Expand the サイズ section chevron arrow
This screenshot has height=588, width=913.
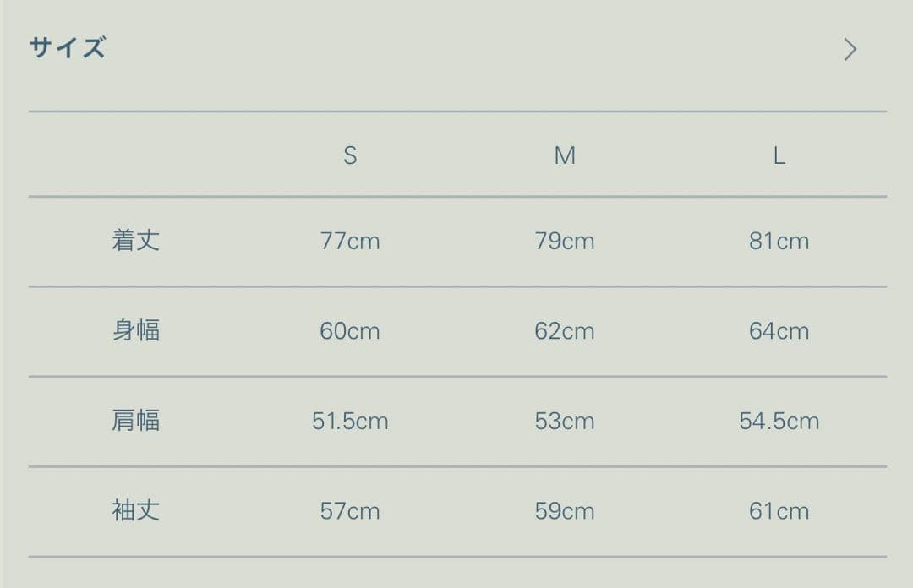click(x=850, y=50)
